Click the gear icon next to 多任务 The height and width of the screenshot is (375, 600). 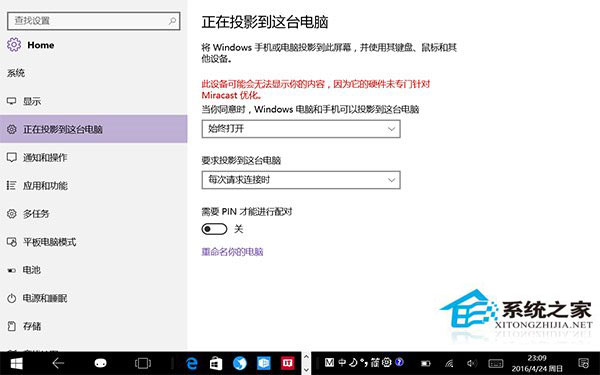coord(11,214)
